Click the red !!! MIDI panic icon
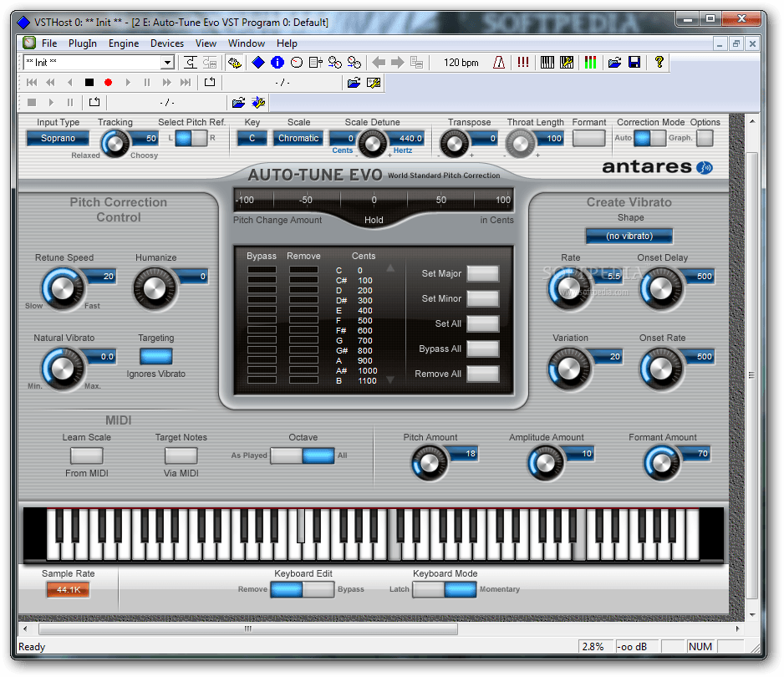Viewport: 784px width, 677px height. [x=523, y=62]
